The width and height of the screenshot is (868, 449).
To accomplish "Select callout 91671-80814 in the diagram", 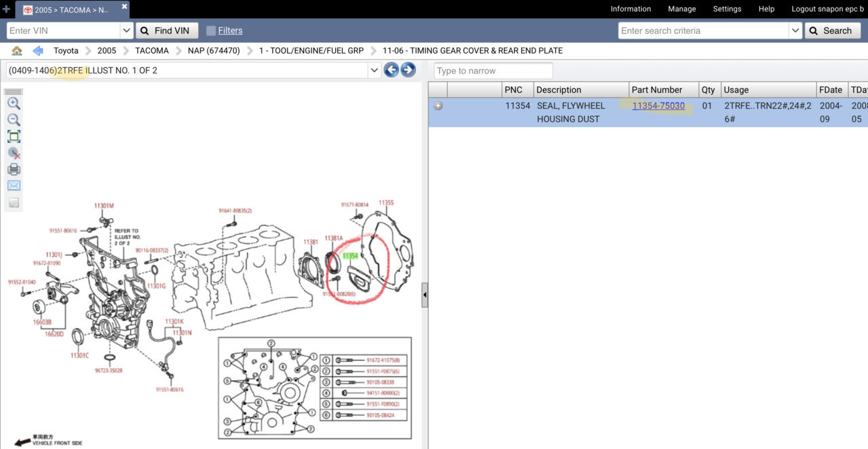I will coord(355,204).
